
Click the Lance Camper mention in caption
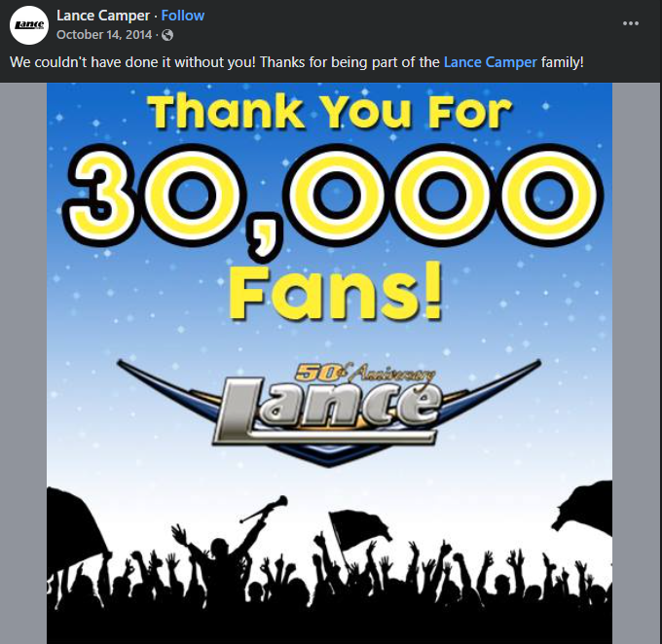click(490, 62)
